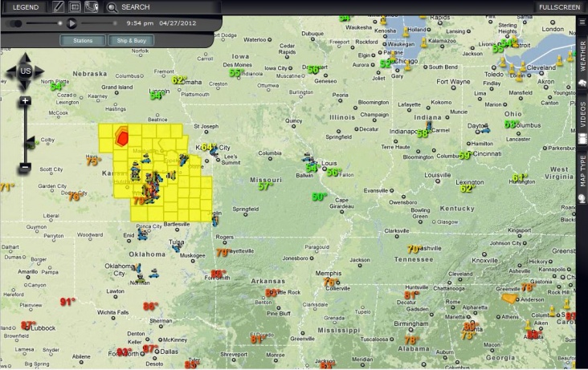
Task: Pan the map north with up arrow
Action: pyautogui.click(x=25, y=57)
